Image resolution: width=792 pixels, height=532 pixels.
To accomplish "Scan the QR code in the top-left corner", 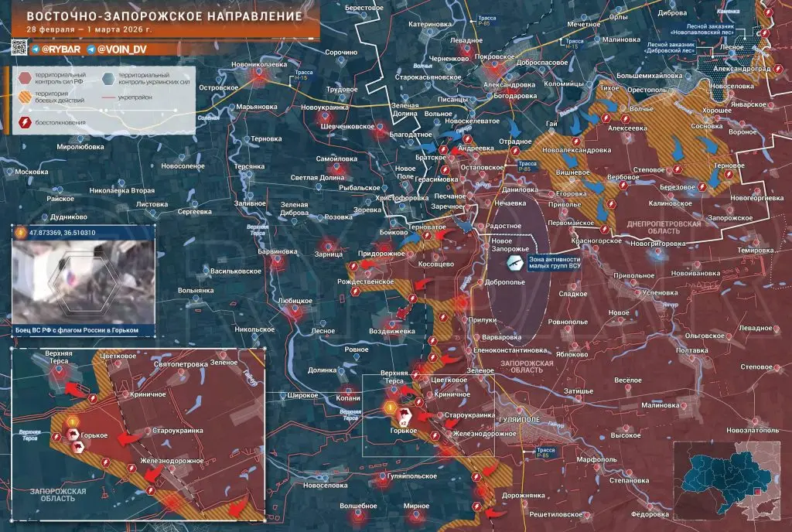I will click(x=19, y=48).
